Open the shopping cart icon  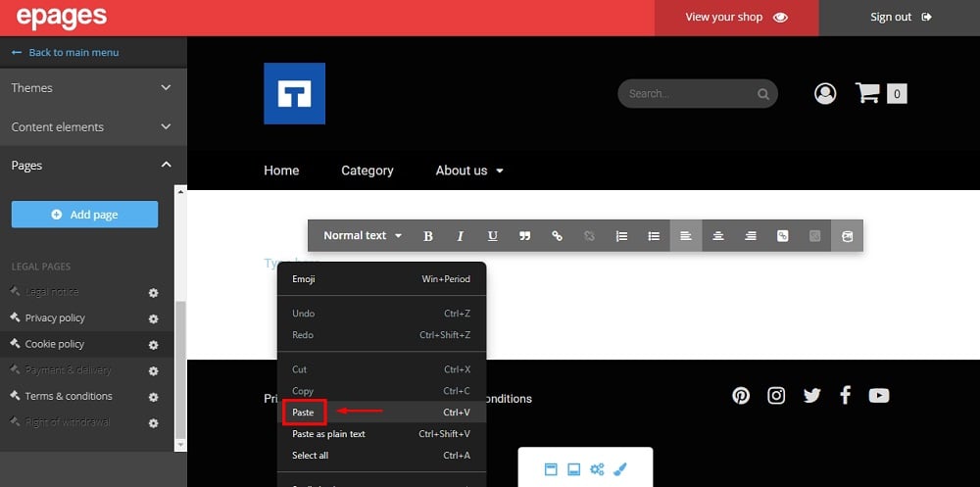(x=868, y=93)
